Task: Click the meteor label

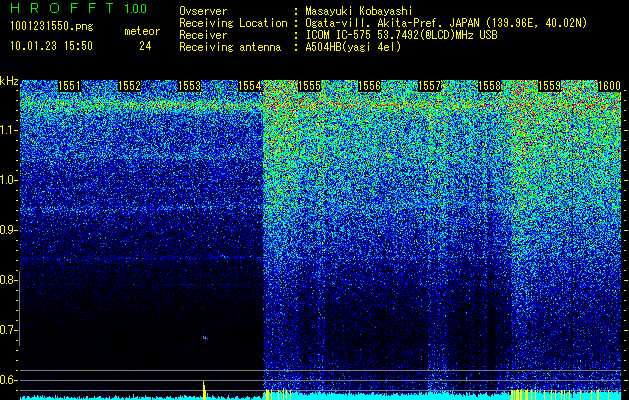Action: 142,31
